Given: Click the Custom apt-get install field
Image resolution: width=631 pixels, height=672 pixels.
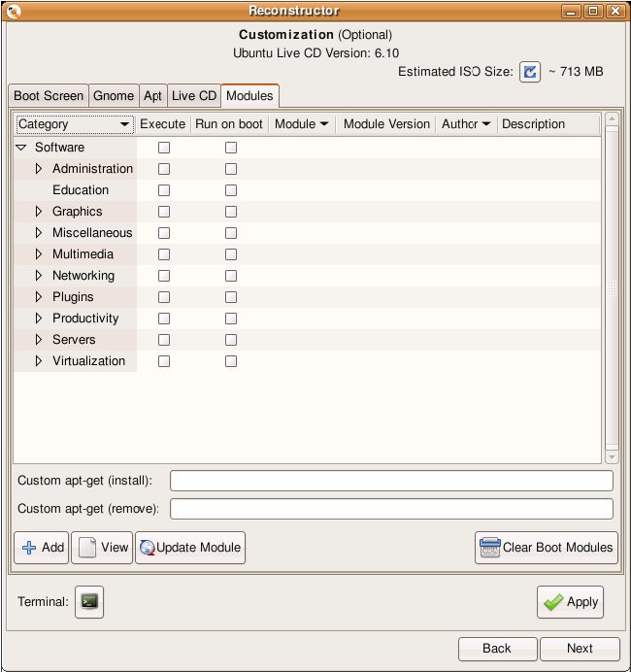Looking at the screenshot, I should (x=391, y=481).
